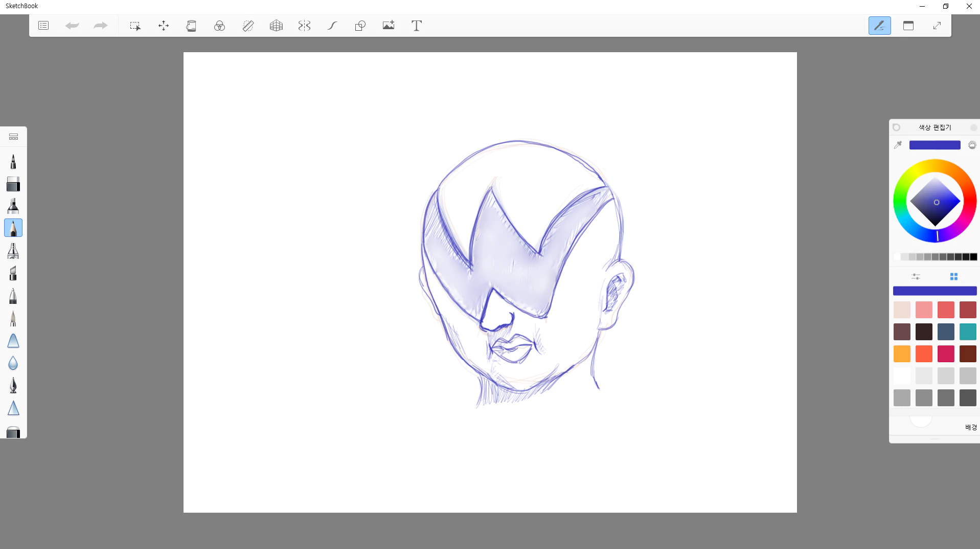This screenshot has height=549, width=980.
Task: Click the current color bar beside eyedropper
Action: 935,145
